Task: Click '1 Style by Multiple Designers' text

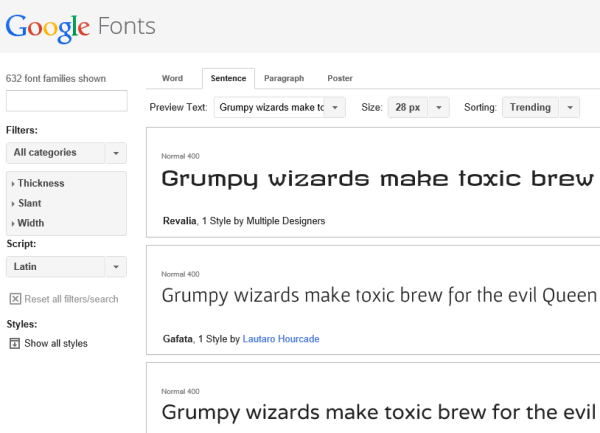Action: (x=264, y=221)
